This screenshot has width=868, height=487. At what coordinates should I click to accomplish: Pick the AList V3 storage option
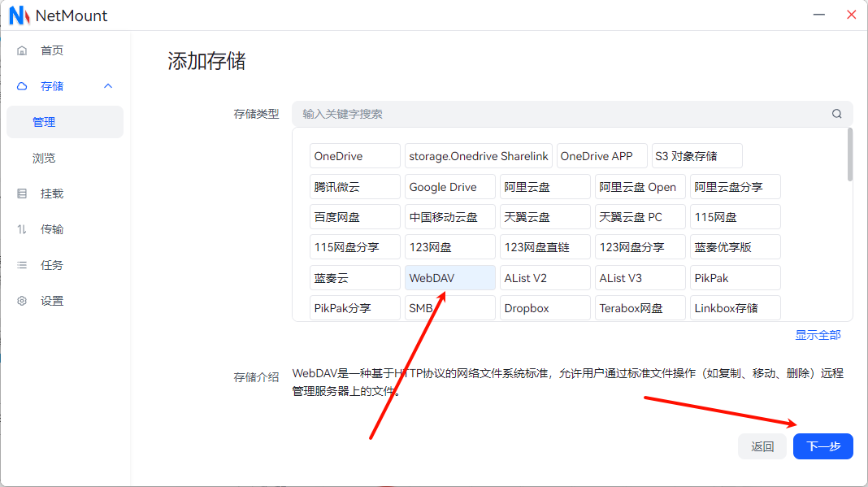coord(640,277)
